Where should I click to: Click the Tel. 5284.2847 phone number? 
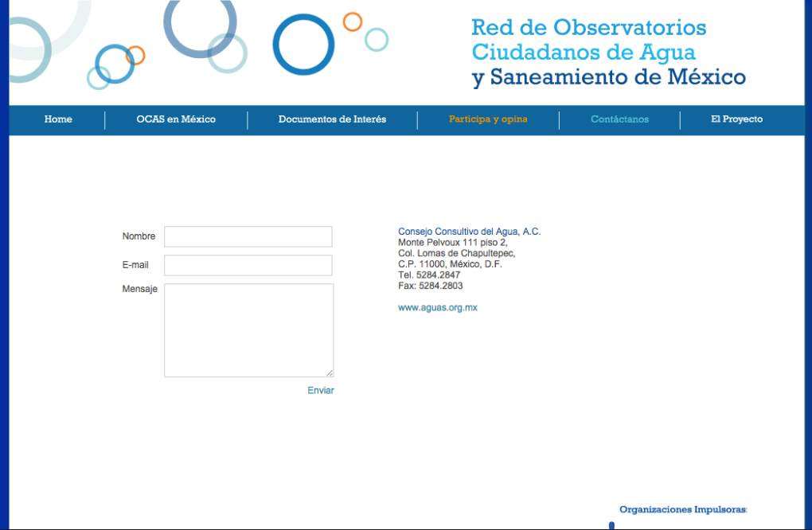(x=429, y=275)
